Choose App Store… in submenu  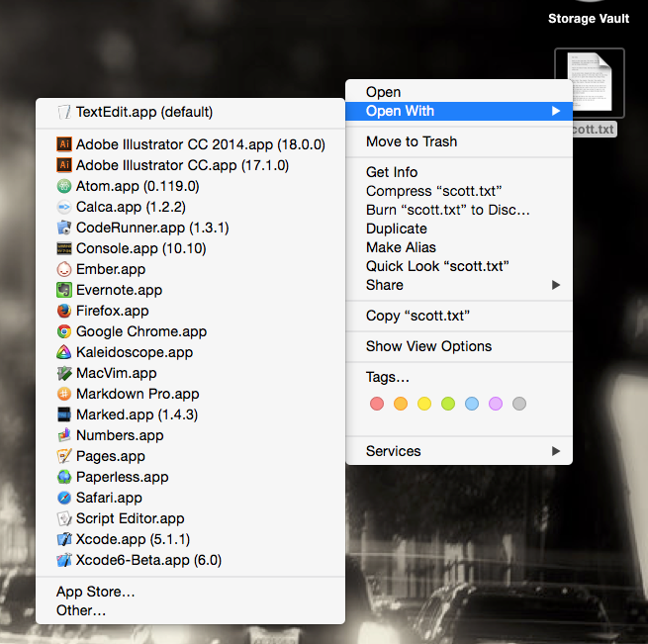[190, 592]
